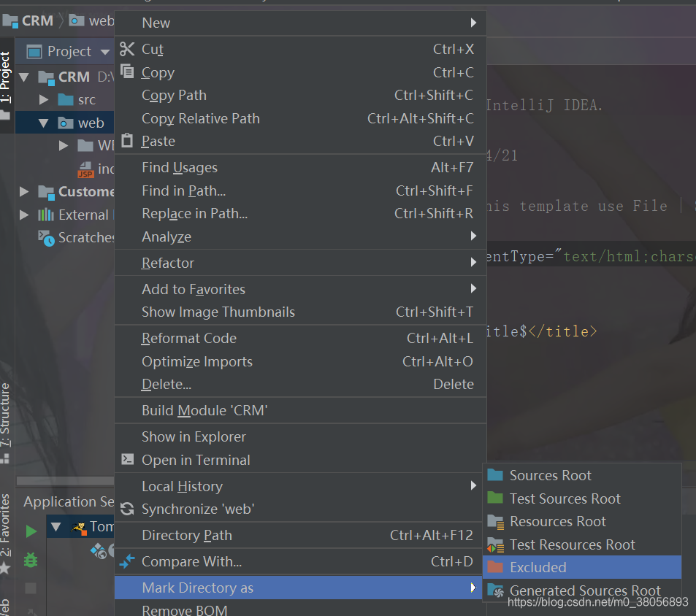The height and width of the screenshot is (616, 696).
Task: Click the JSP file icon
Action: tap(85, 169)
